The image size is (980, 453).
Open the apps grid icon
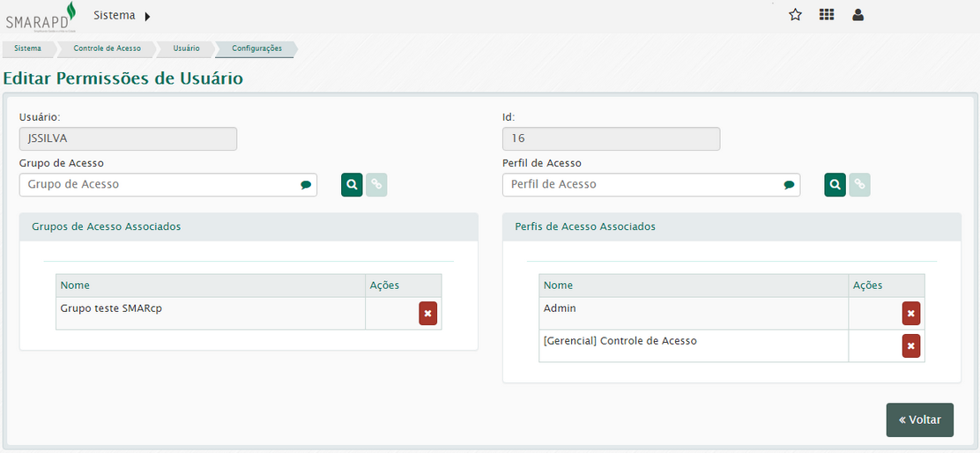[827, 15]
